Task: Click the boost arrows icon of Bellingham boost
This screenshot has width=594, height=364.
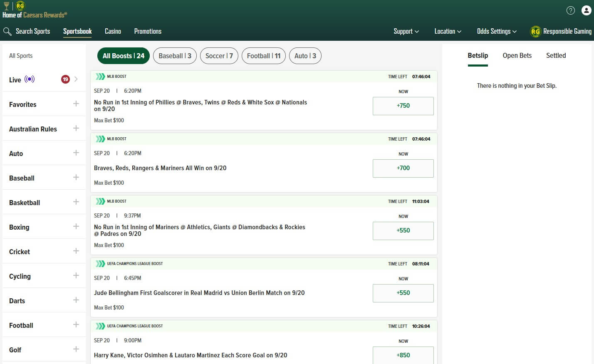Action: (x=100, y=264)
